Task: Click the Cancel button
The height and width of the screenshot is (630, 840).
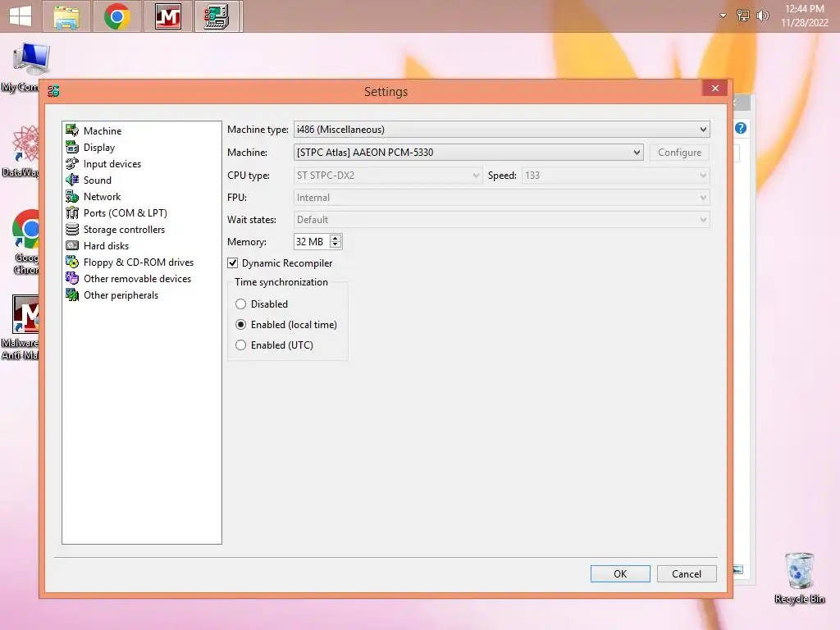Action: click(x=687, y=573)
